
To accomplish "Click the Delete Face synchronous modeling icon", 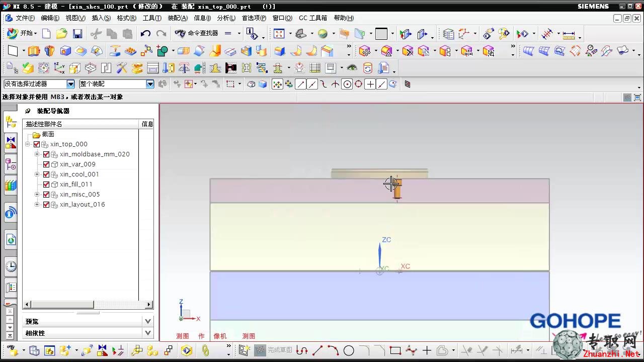I will coord(408,51).
